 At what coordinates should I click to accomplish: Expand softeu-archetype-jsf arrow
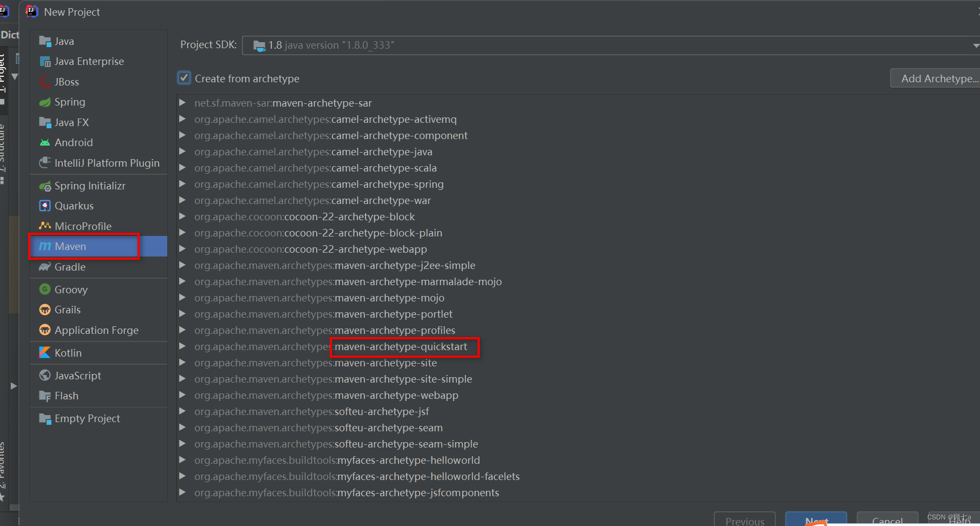182,411
